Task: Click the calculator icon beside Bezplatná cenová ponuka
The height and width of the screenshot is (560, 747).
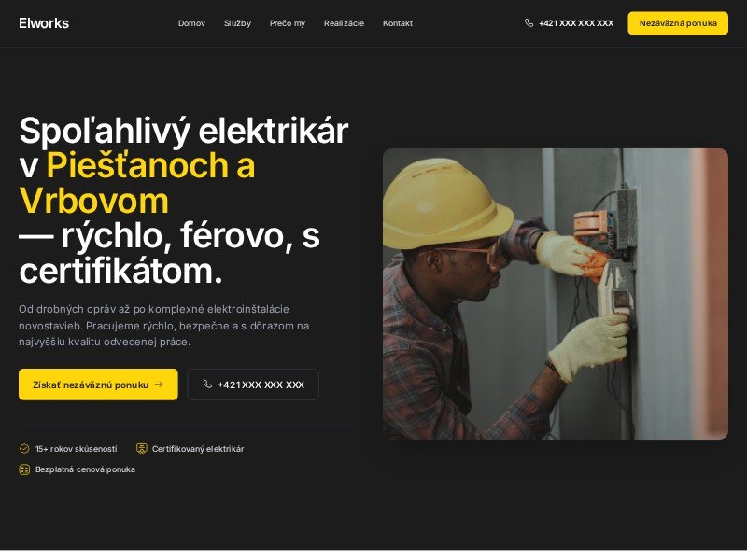Action: point(24,469)
